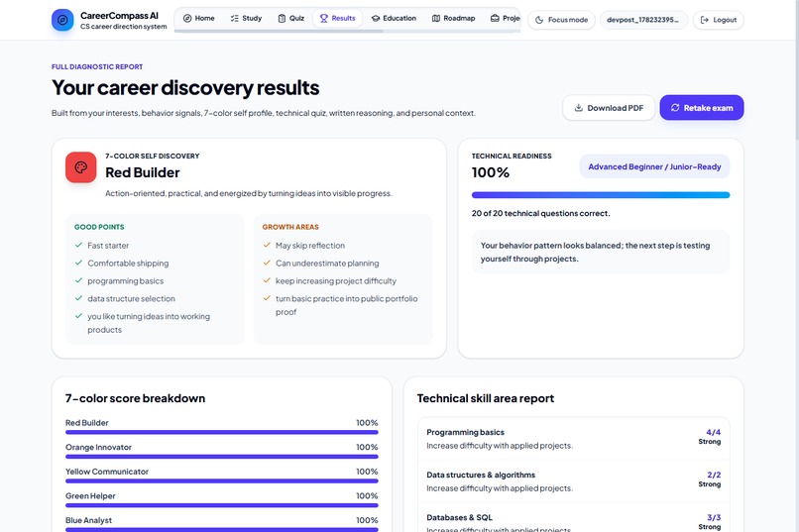Click the 'Blue Analyst' label

(x=88, y=520)
